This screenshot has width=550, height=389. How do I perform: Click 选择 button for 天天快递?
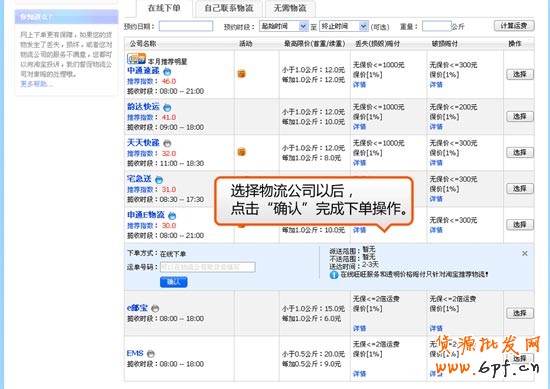(x=520, y=153)
